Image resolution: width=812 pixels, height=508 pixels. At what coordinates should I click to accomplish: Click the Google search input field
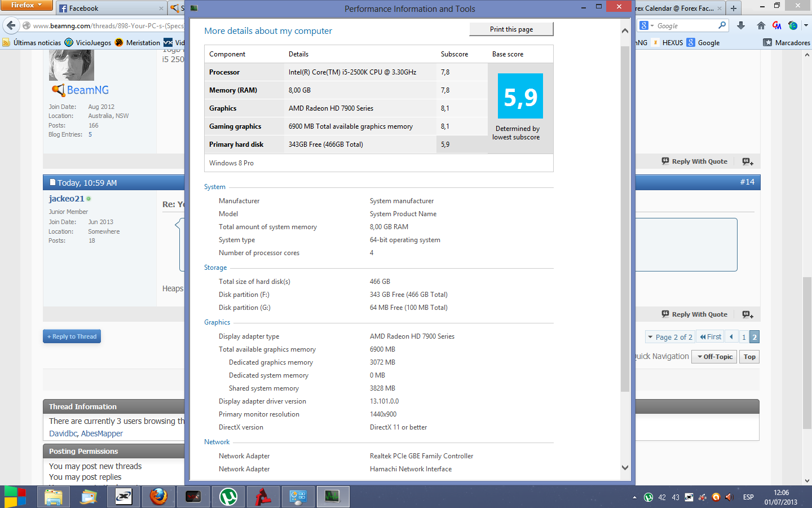pos(686,26)
